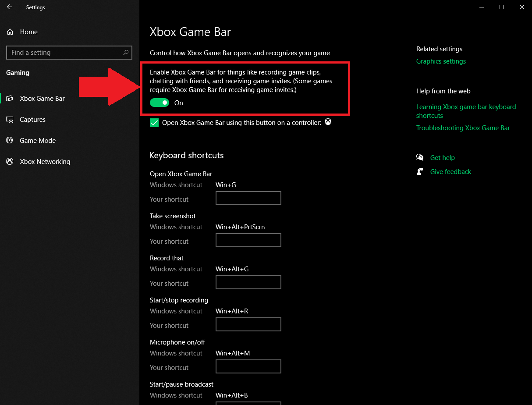Navigate to Game Mode in sidebar
Screen dimensions: 532x405
(37, 140)
